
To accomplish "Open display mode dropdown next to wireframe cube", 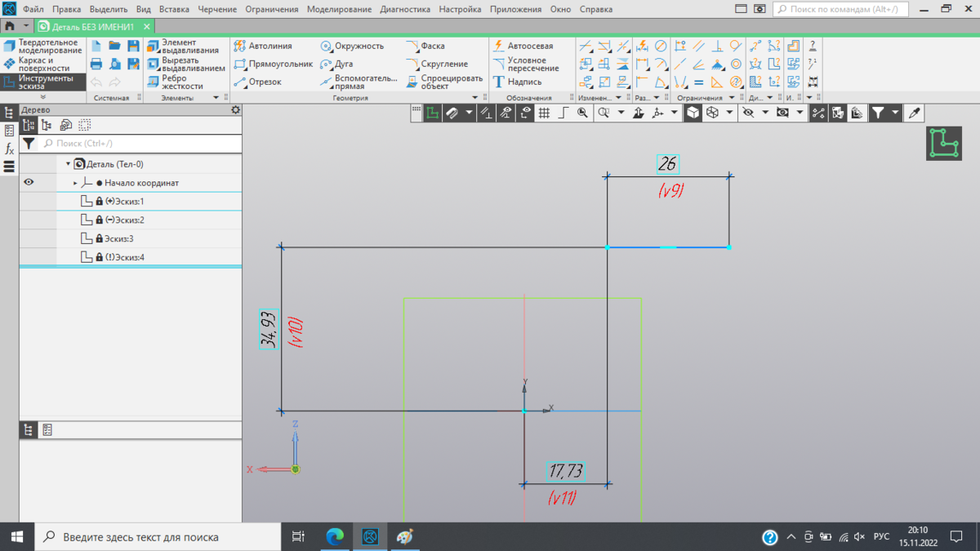I will 729,113.
